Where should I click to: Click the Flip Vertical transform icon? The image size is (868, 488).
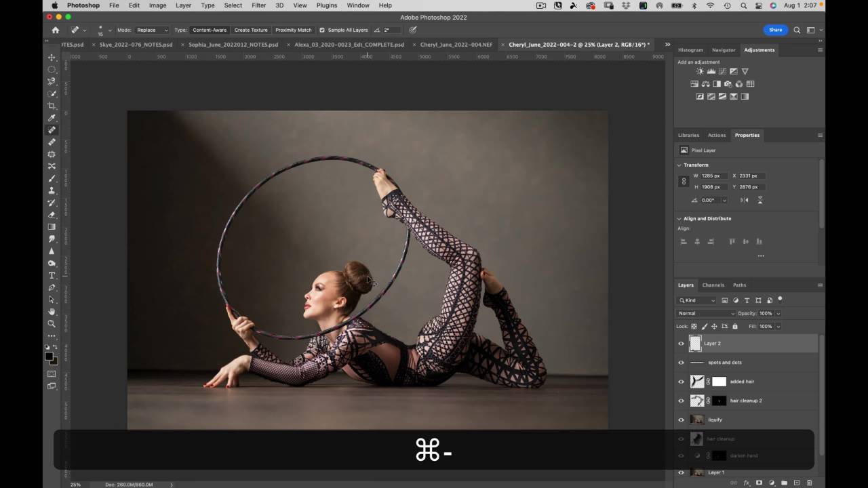(x=760, y=200)
